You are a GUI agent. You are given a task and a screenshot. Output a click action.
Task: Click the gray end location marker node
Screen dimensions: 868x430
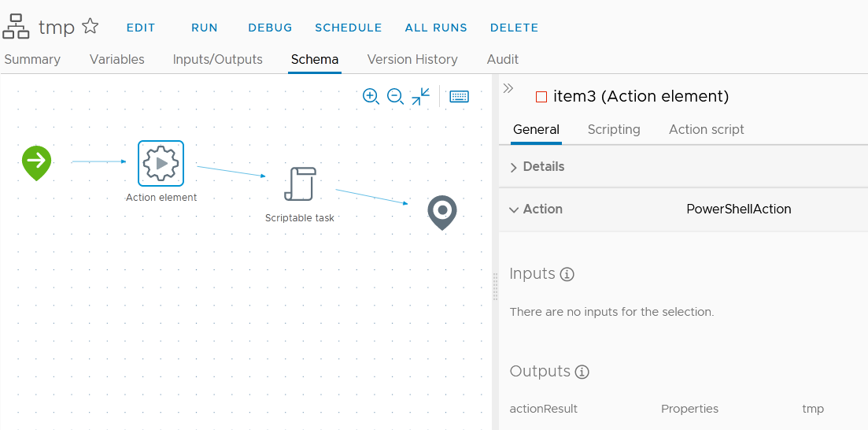pos(442,212)
